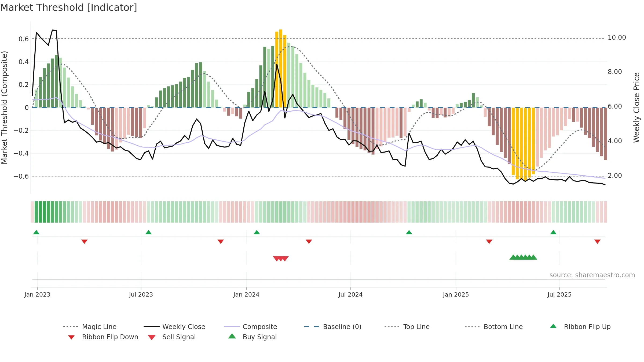Toggle the Bottom Line legend entry
Image resolution: width=644 pixels, height=362 pixels.
coord(494,327)
